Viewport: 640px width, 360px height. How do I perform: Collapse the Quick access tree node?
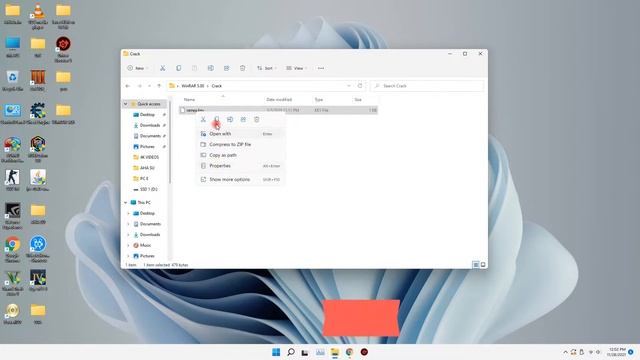[126, 104]
